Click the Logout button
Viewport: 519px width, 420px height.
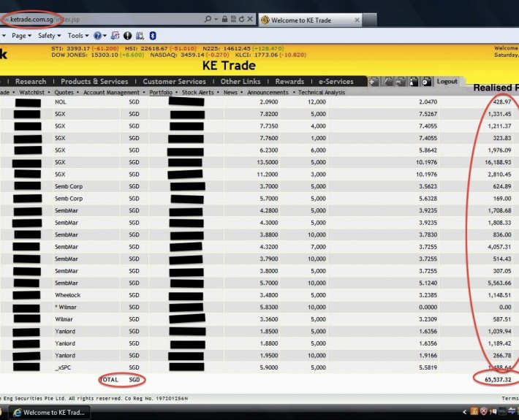click(x=447, y=82)
